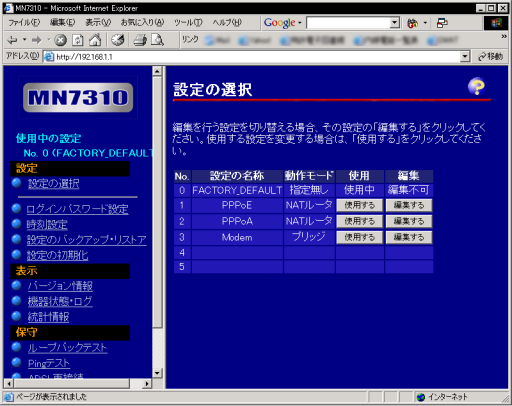Click the Windows flag throbber icon
512x406 pixels.
pyautogui.click(x=496, y=23)
